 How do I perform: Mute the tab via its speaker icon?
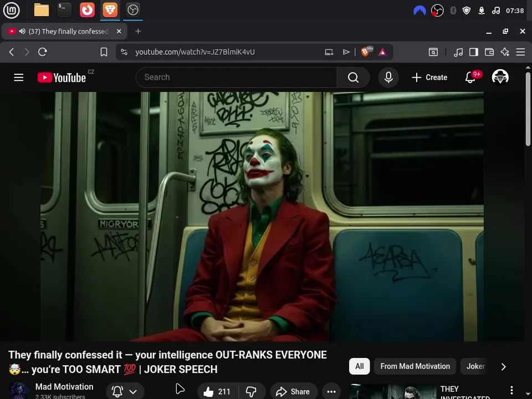pos(22,31)
